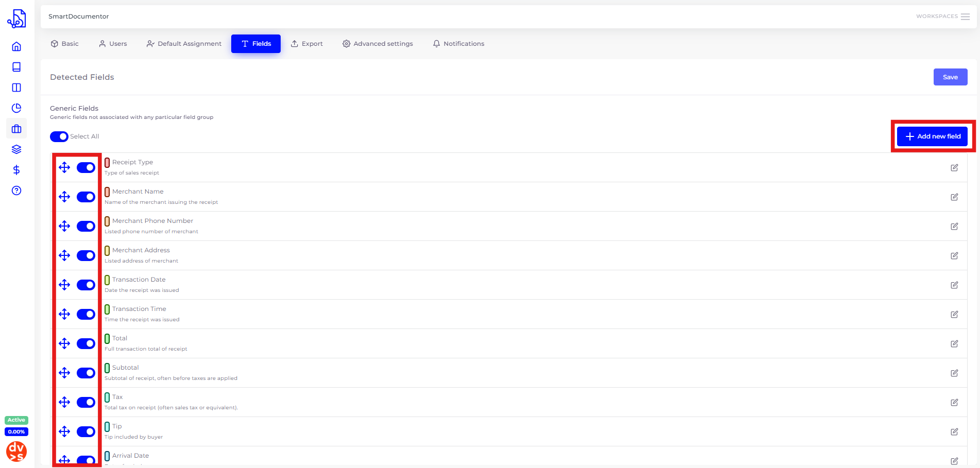Screen dimensions: 980x468
Task: Expand the WORKSPACES hamburger menu
Action: 965,16
